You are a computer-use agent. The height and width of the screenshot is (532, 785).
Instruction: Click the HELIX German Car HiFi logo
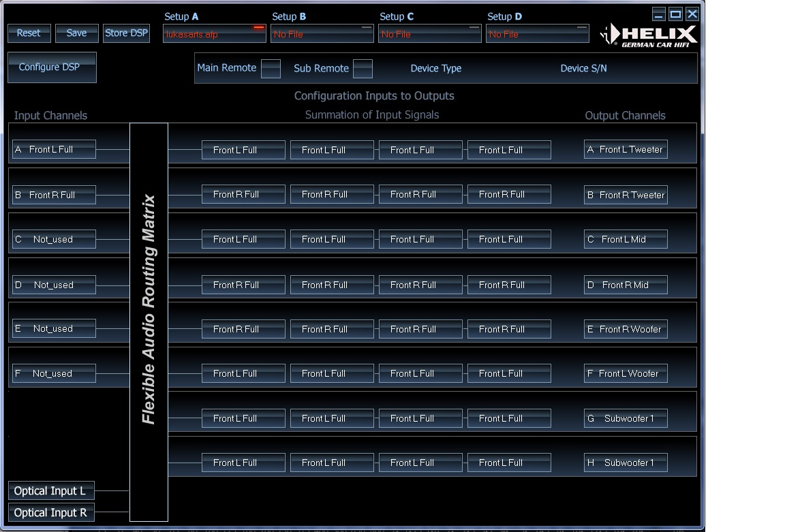click(x=649, y=35)
